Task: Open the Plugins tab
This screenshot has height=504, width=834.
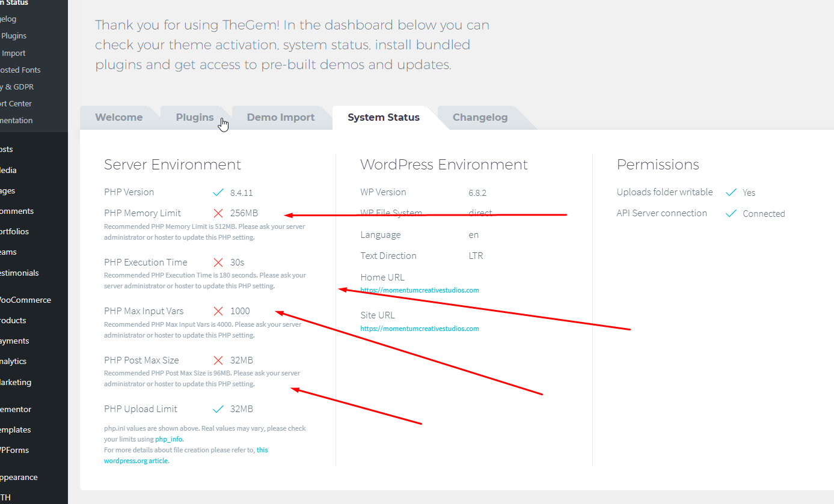Action: click(194, 118)
